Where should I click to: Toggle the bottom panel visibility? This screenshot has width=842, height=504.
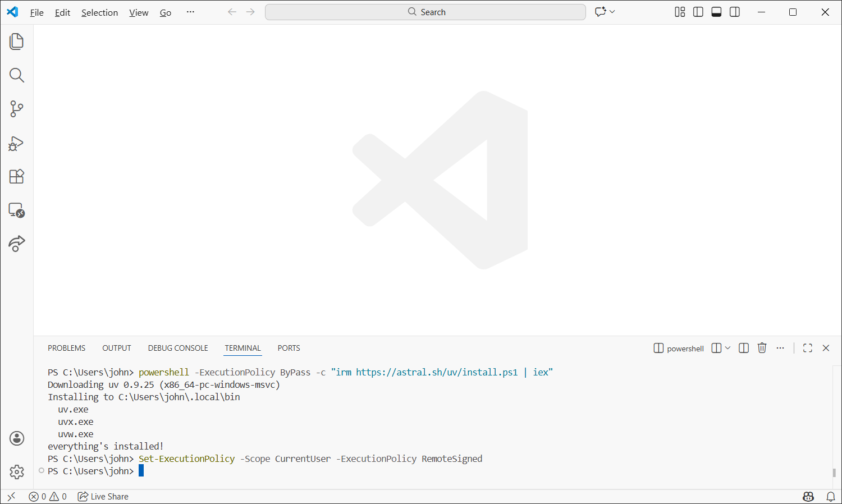(x=716, y=12)
